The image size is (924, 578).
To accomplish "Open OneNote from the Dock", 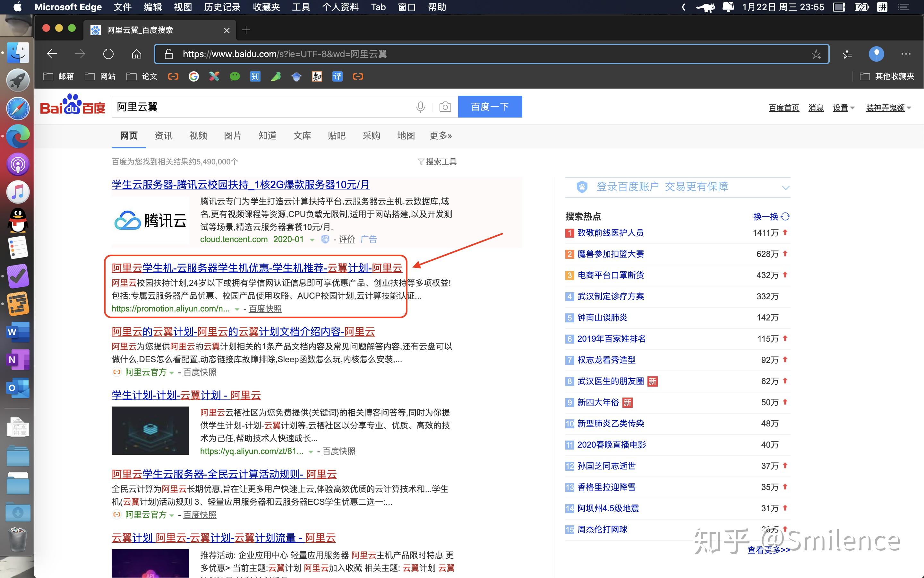I will (18, 360).
